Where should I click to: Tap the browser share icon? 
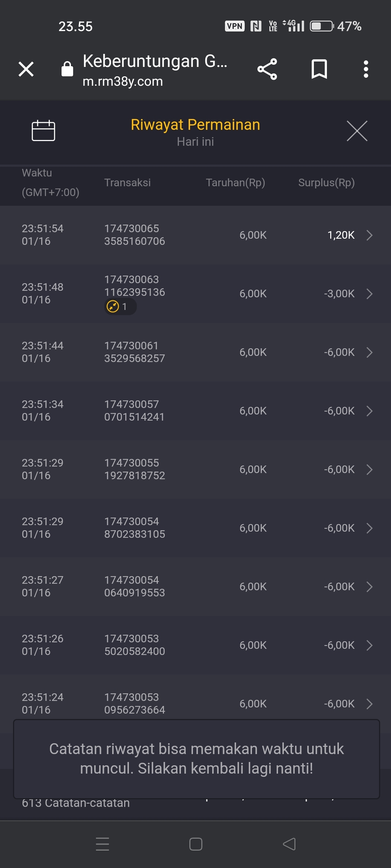(x=267, y=69)
